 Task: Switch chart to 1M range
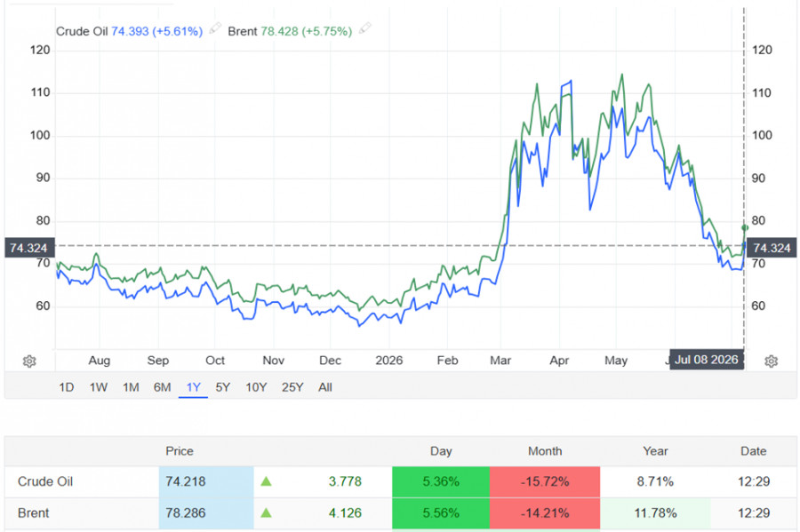[131, 387]
